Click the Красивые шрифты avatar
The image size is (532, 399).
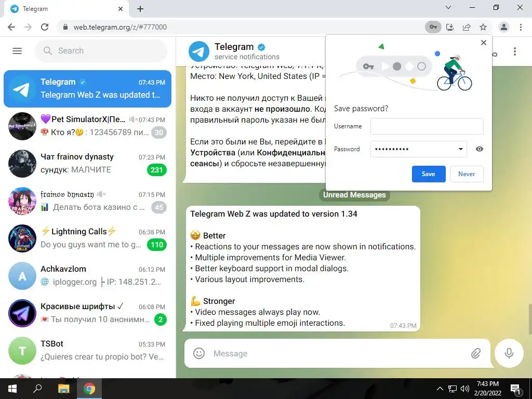[22, 313]
